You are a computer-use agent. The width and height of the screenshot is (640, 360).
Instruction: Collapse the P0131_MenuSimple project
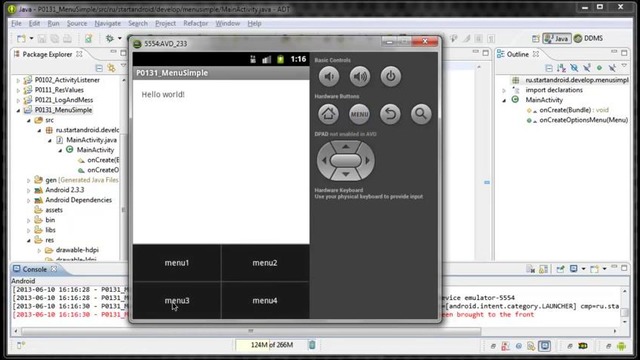(18, 110)
